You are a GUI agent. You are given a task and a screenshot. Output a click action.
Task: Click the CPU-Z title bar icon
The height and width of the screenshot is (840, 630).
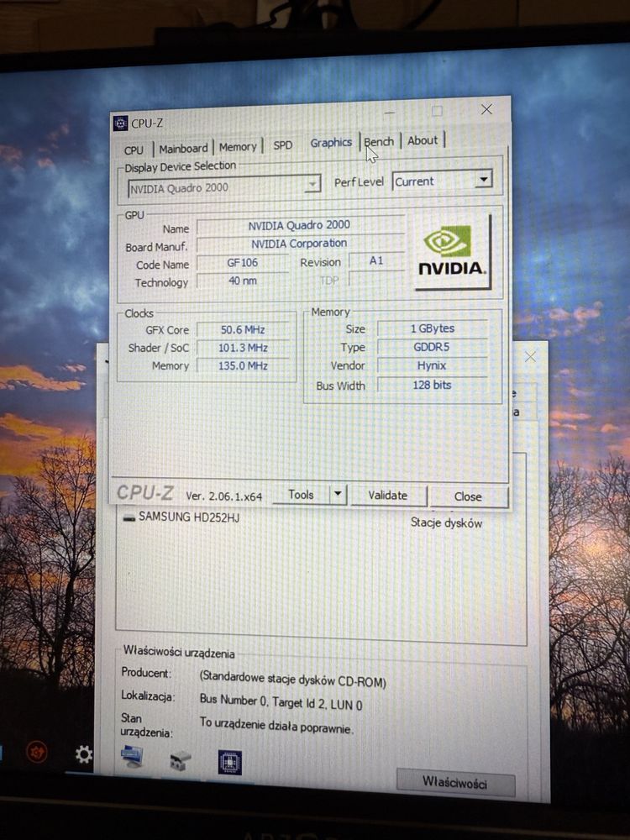point(120,123)
